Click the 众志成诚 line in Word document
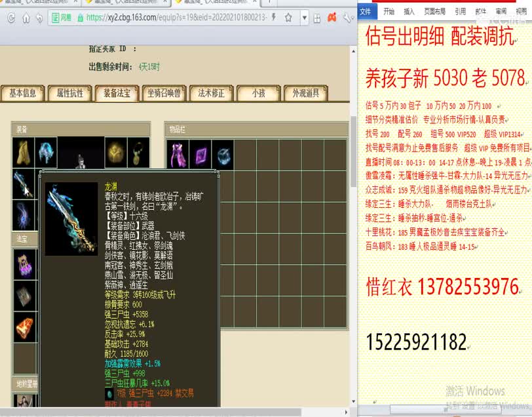Viewport: 532px width, 417px height. pyautogui.click(x=446, y=190)
